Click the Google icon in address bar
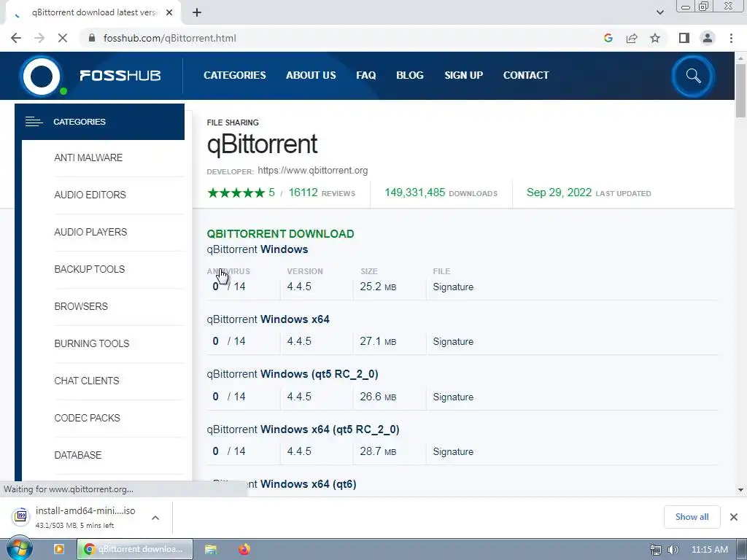The image size is (747, 560). point(608,38)
